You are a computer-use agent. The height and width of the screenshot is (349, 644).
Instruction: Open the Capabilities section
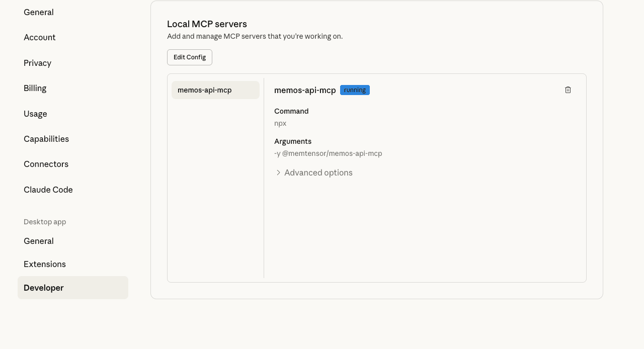46,139
